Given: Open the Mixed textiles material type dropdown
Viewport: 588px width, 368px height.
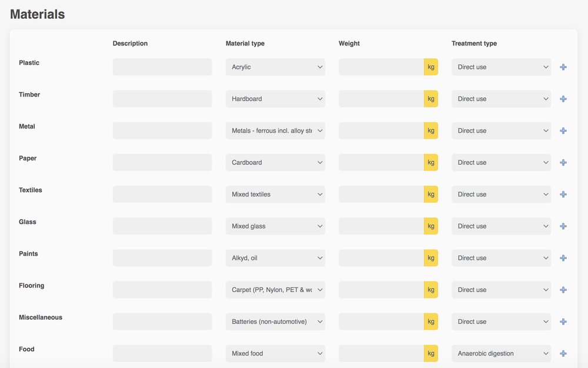Looking at the screenshot, I should click(x=275, y=194).
